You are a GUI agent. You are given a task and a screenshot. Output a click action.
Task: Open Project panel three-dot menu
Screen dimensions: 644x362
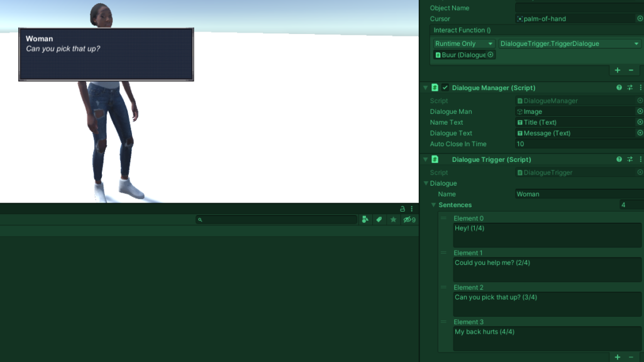412,208
